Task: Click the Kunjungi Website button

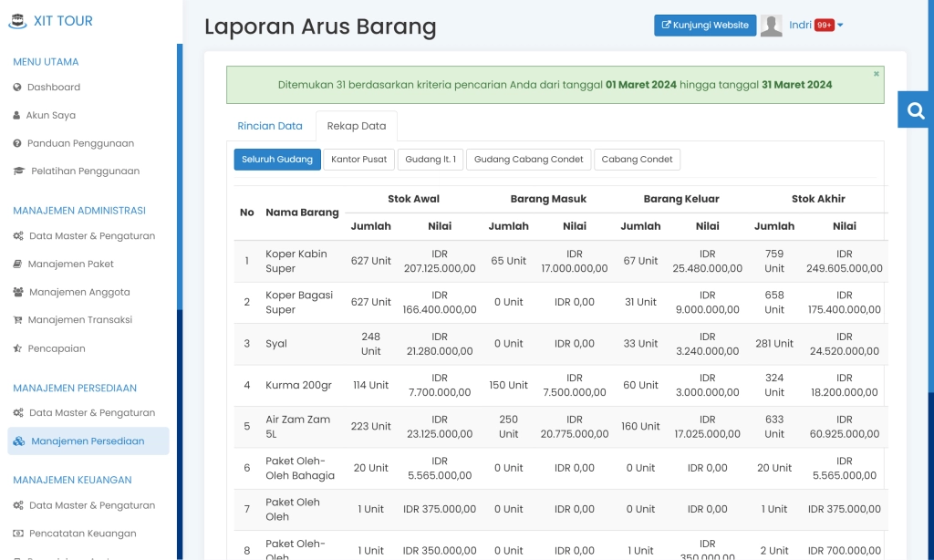Action: [704, 25]
